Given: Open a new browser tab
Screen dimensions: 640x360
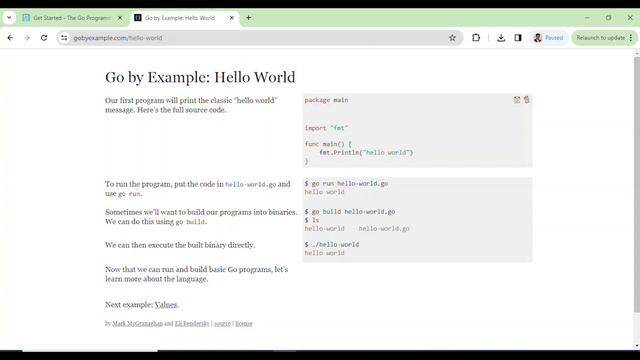Looking at the screenshot, I should [x=249, y=18].
